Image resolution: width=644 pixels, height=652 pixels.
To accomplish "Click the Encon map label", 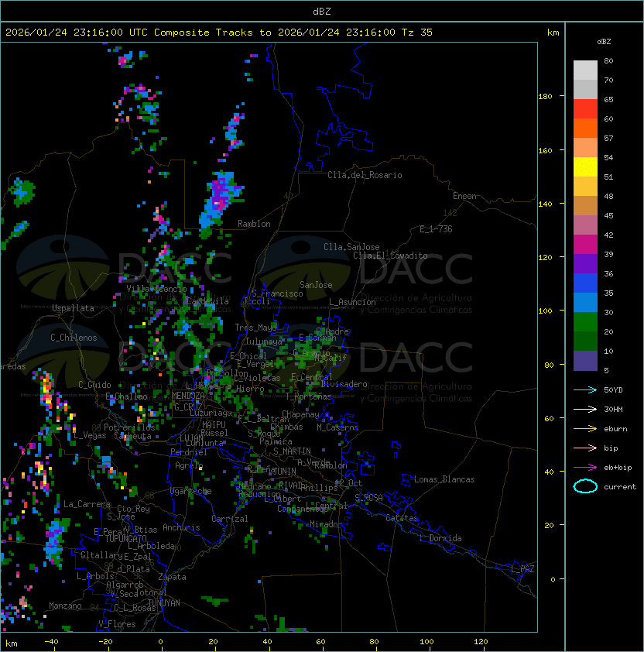I will [464, 196].
